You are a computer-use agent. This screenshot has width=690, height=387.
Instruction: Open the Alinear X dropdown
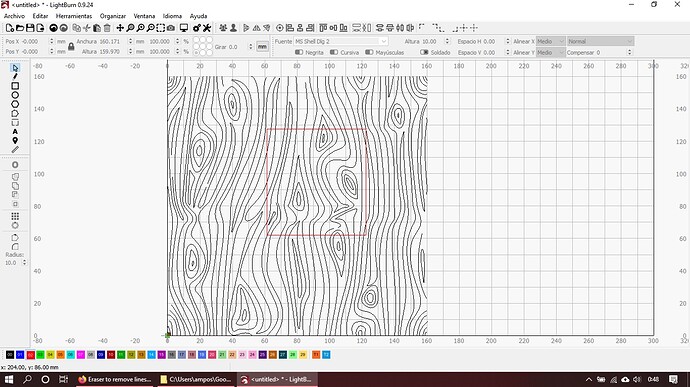point(551,41)
